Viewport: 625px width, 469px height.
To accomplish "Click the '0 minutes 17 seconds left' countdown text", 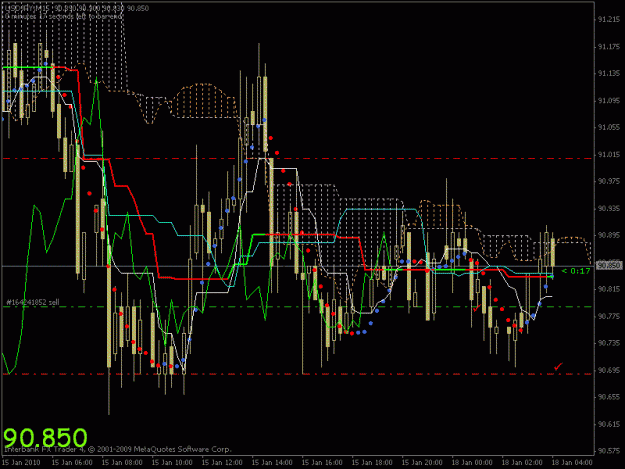I will 64,16.
